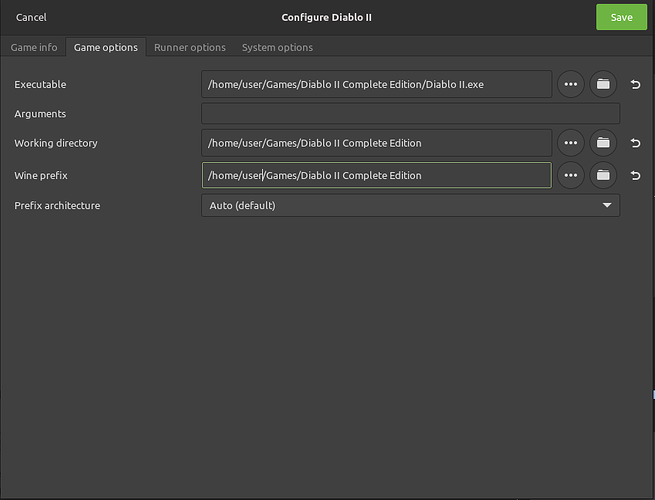Open the folder icon next to Executable
The width and height of the screenshot is (655, 500).
coord(603,85)
